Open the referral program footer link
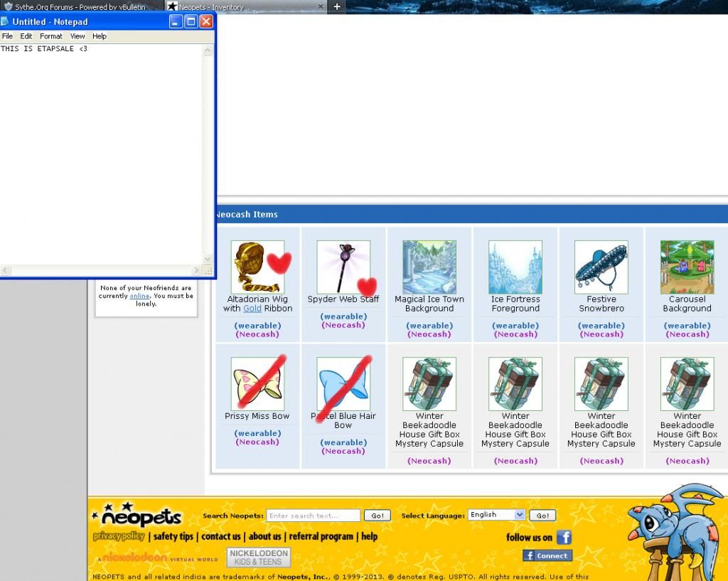Viewport: 728px width, 581px height. tap(321, 536)
